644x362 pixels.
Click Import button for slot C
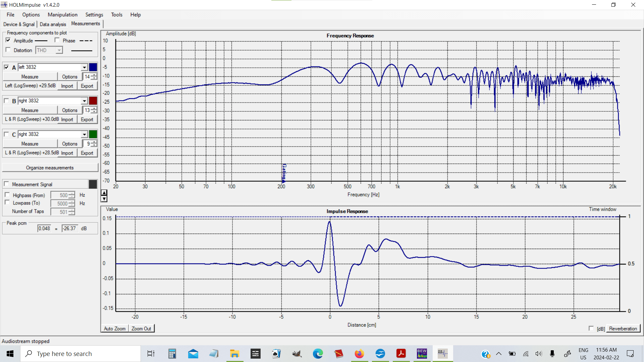67,153
